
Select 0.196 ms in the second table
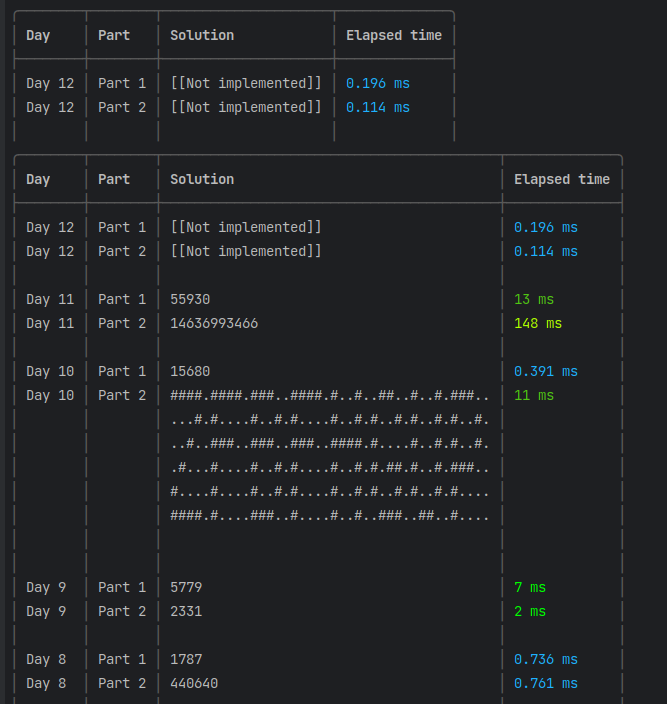point(546,228)
